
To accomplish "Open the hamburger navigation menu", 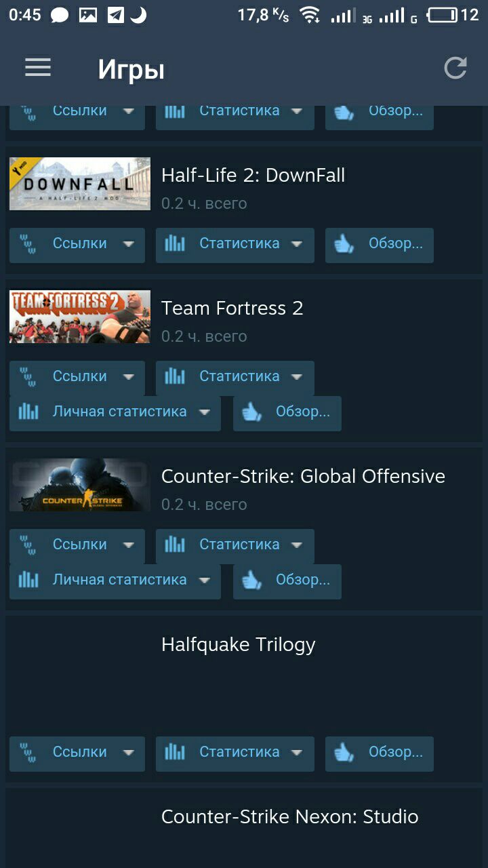I will 38,67.
